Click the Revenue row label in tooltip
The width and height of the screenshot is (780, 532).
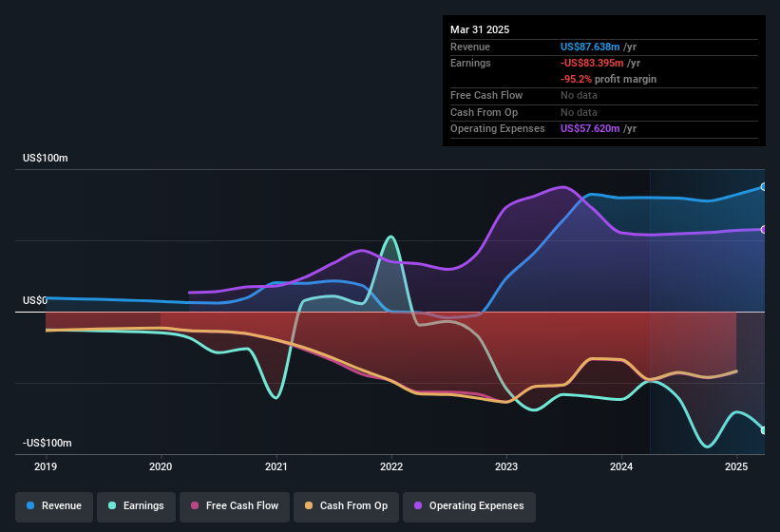(x=470, y=47)
